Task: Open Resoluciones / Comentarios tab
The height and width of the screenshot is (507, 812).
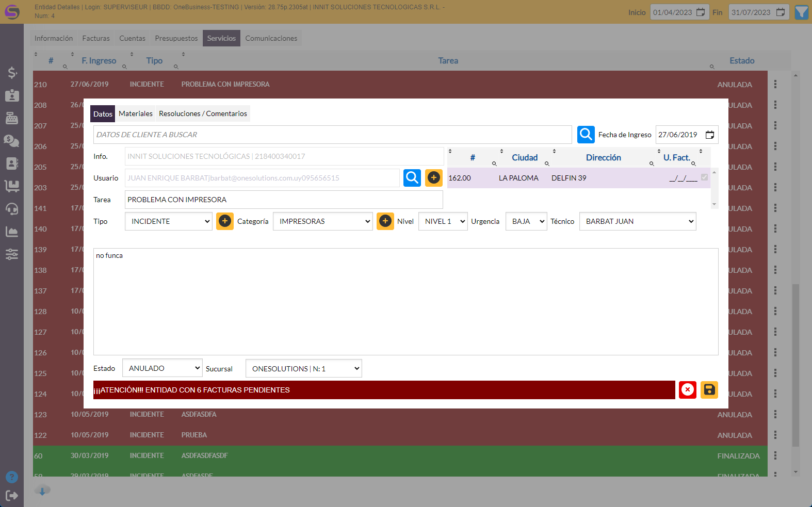Action: pos(203,113)
